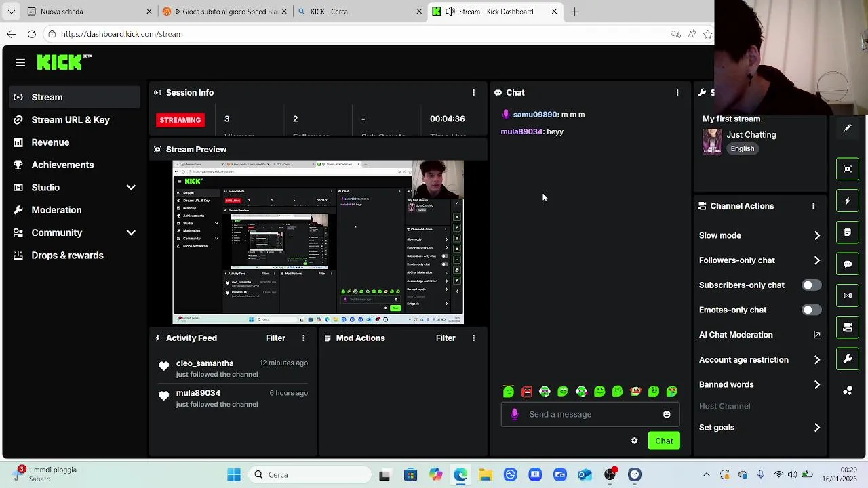The image size is (868, 488).
Task: Insert the red angry face emote
Action: (x=527, y=391)
